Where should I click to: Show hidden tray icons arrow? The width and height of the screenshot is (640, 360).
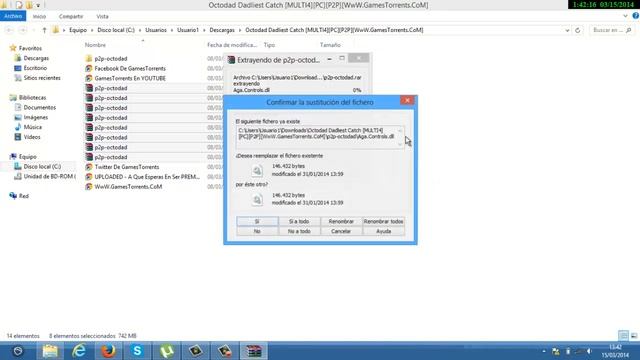pyautogui.click(x=544, y=351)
